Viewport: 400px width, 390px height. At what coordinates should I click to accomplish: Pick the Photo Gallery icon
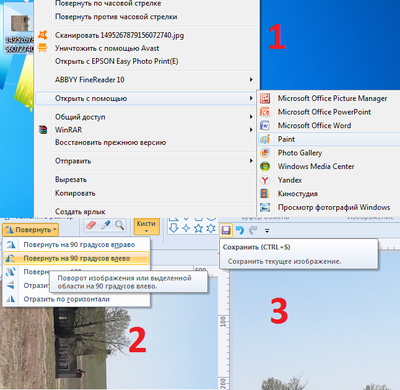(x=265, y=153)
